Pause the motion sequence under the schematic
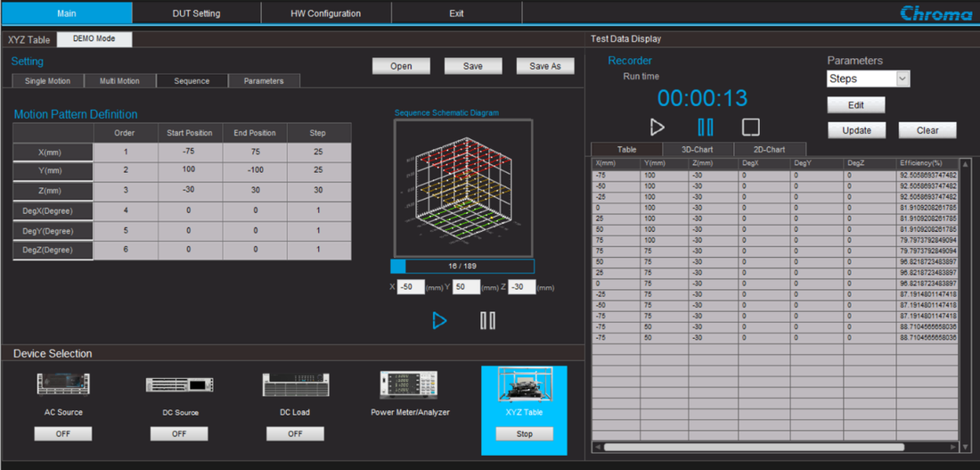980x470 pixels. coord(487,320)
